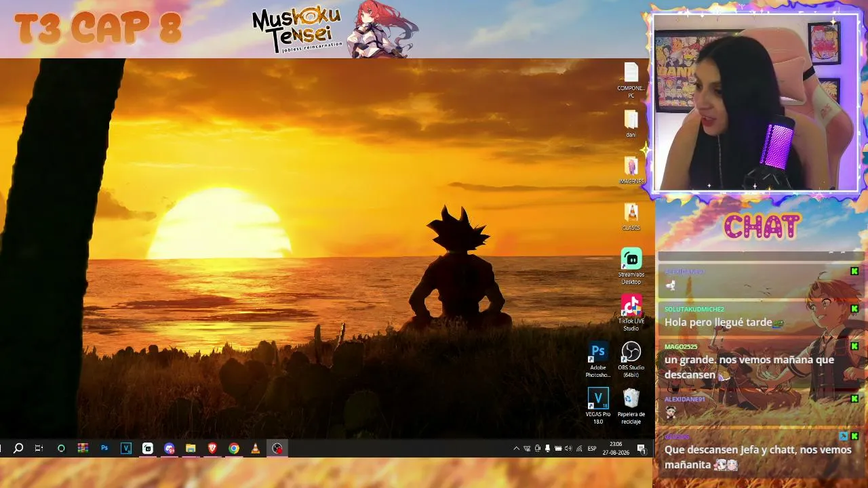The width and height of the screenshot is (868, 488).
Task: Open Google Chrome from the taskbar
Action: coord(234,448)
